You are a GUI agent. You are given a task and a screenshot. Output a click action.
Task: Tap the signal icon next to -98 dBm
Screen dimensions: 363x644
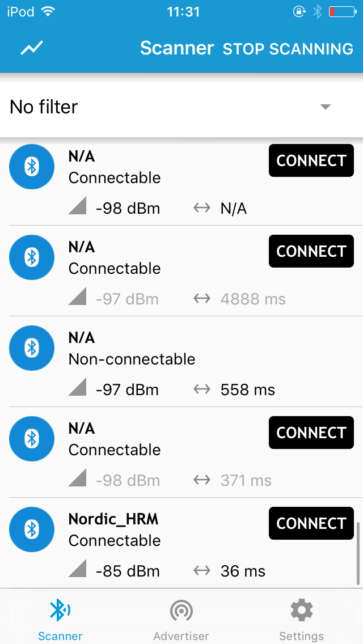point(79,208)
